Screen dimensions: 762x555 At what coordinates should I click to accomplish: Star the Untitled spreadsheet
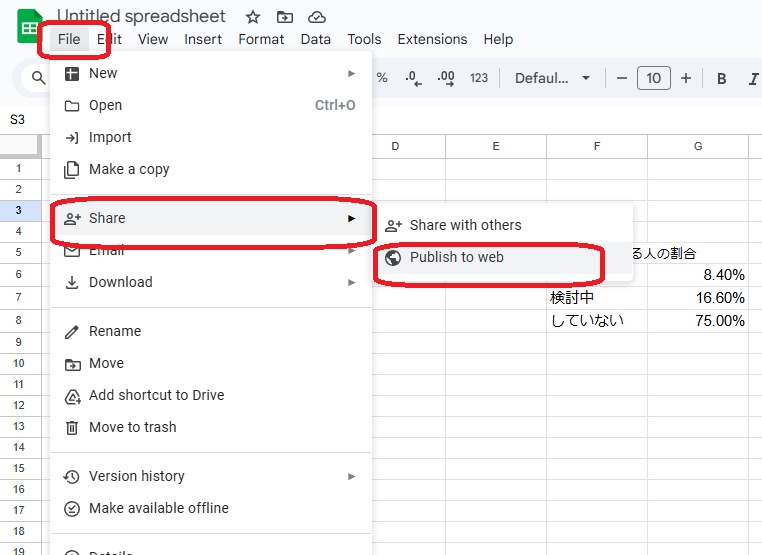pyautogui.click(x=252, y=17)
